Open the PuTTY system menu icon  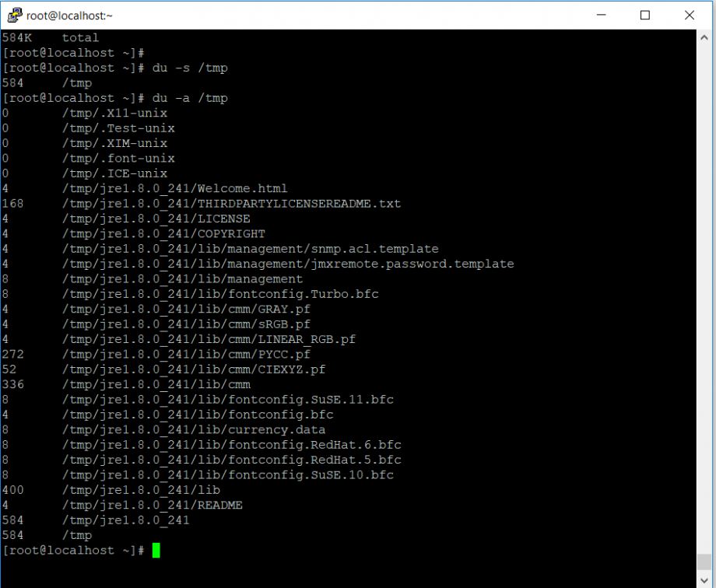pyautogui.click(x=14, y=15)
